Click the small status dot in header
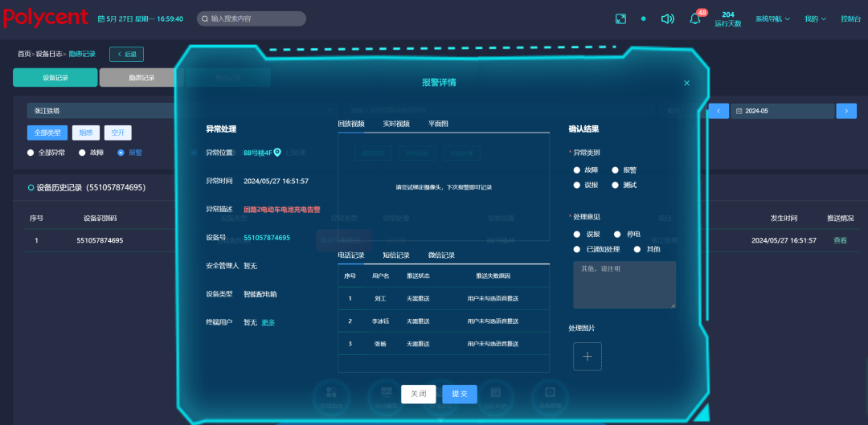The image size is (868, 425). (x=643, y=18)
